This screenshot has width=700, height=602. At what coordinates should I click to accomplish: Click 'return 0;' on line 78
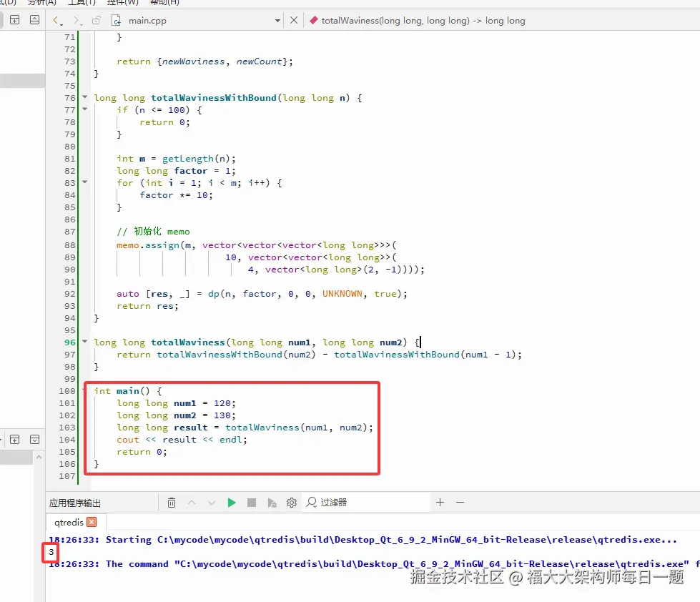[x=164, y=122]
